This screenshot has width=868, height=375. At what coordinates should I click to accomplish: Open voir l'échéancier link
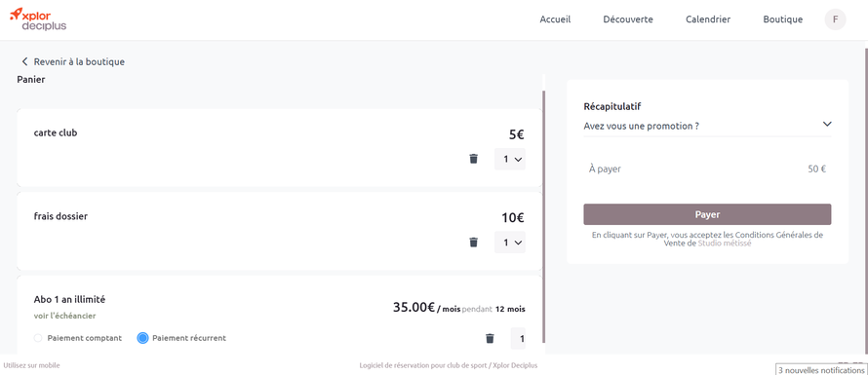pos(64,316)
